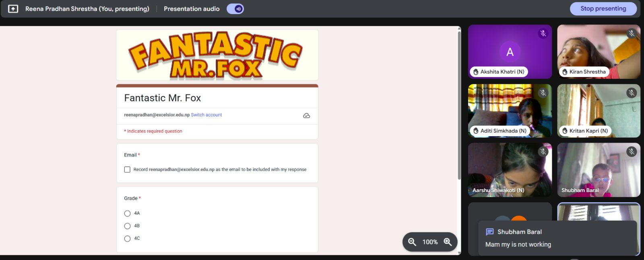The height and width of the screenshot is (260, 644).
Task: Open Shubham Baral's video tile
Action: click(x=599, y=170)
